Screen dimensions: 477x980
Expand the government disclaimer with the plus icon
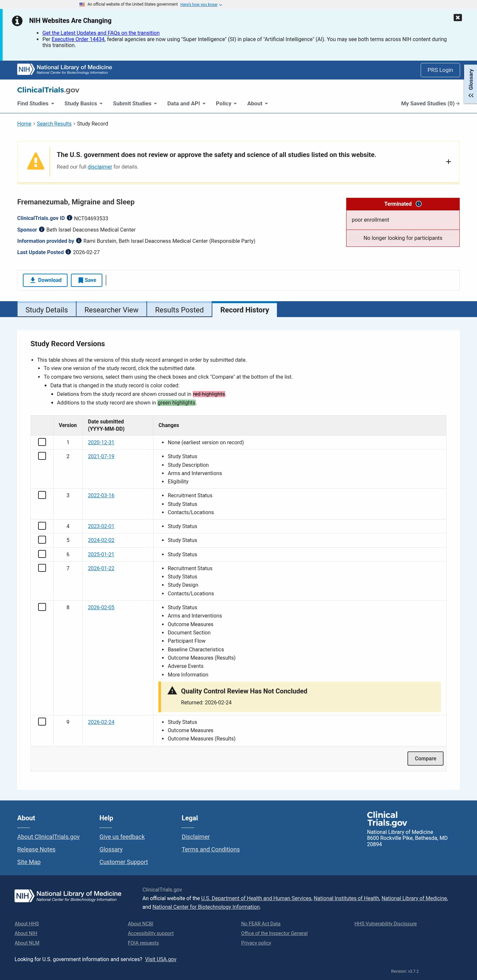(x=449, y=162)
